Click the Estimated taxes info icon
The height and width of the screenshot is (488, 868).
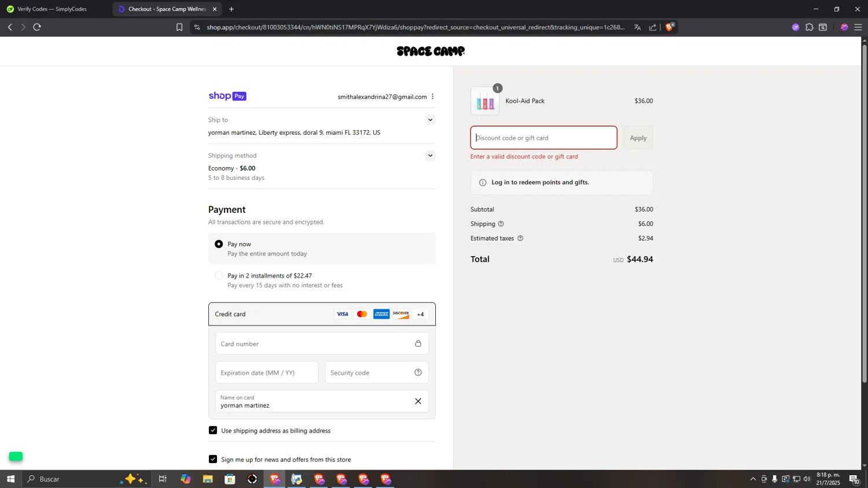[520, 238]
